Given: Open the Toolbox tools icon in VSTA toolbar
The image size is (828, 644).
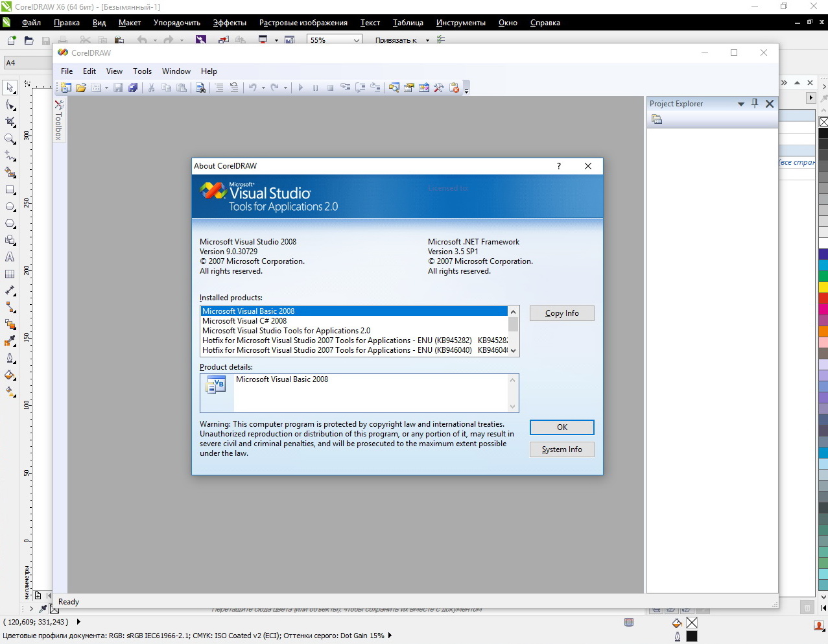Looking at the screenshot, I should tap(439, 88).
